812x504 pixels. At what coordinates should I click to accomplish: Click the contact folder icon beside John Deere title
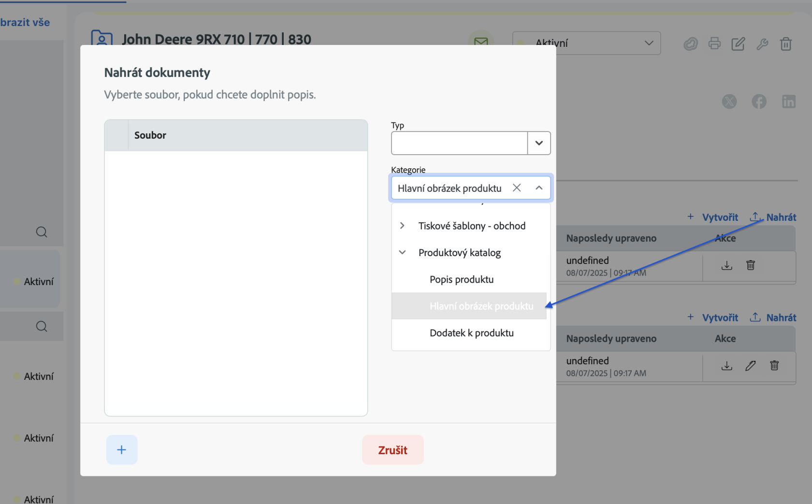101,38
